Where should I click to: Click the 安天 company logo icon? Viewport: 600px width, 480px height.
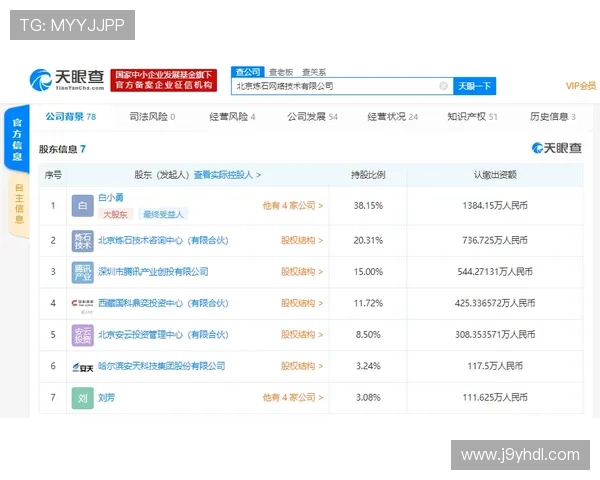(83, 367)
